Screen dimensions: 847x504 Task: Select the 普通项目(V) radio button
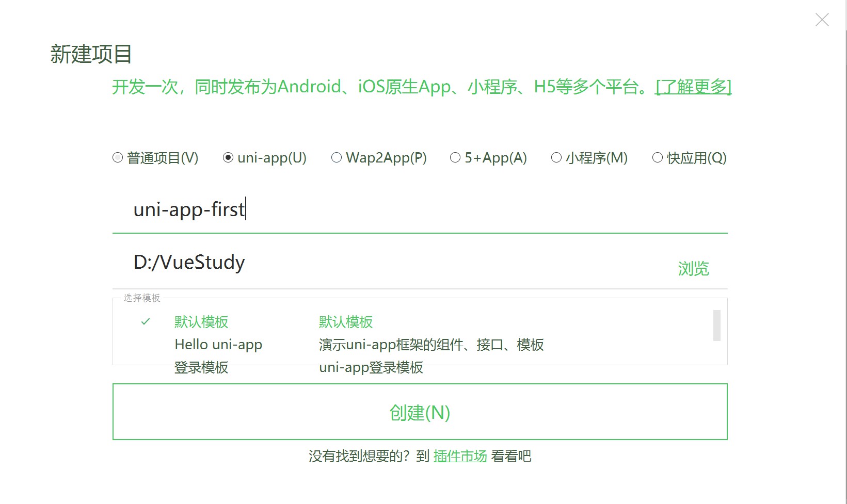[x=118, y=158]
